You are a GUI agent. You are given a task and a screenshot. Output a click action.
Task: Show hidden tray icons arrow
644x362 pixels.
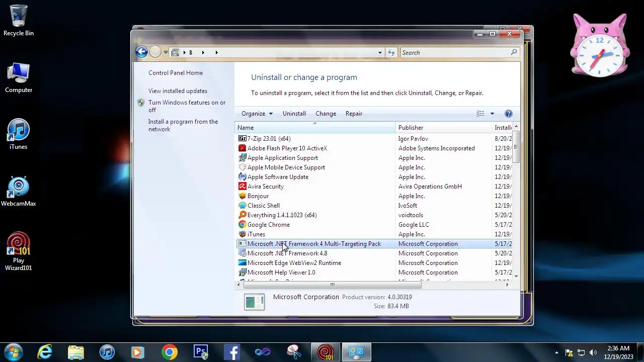click(x=556, y=352)
